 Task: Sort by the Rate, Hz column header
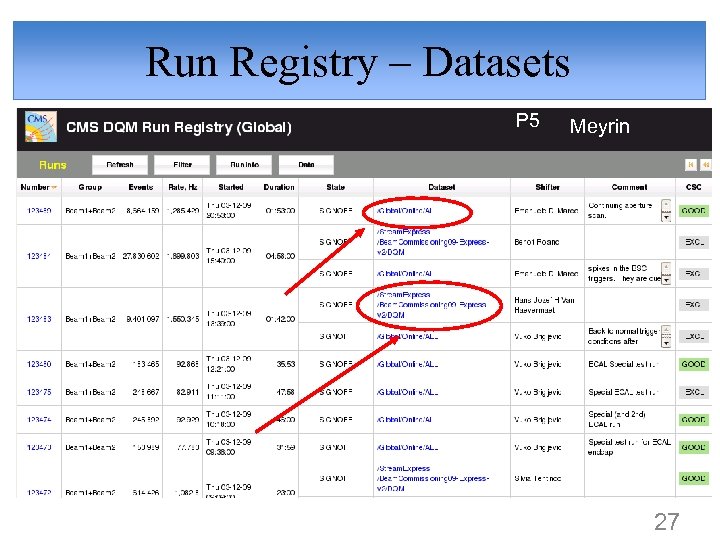point(183,187)
